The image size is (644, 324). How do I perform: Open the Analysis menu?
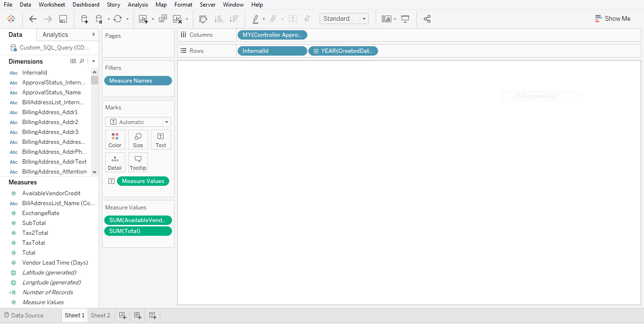[x=138, y=5]
